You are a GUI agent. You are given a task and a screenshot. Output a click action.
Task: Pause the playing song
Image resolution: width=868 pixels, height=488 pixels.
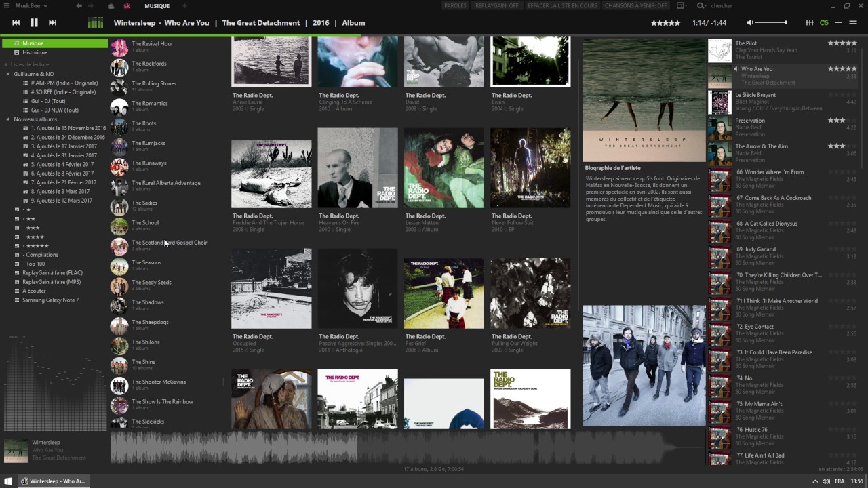34,23
